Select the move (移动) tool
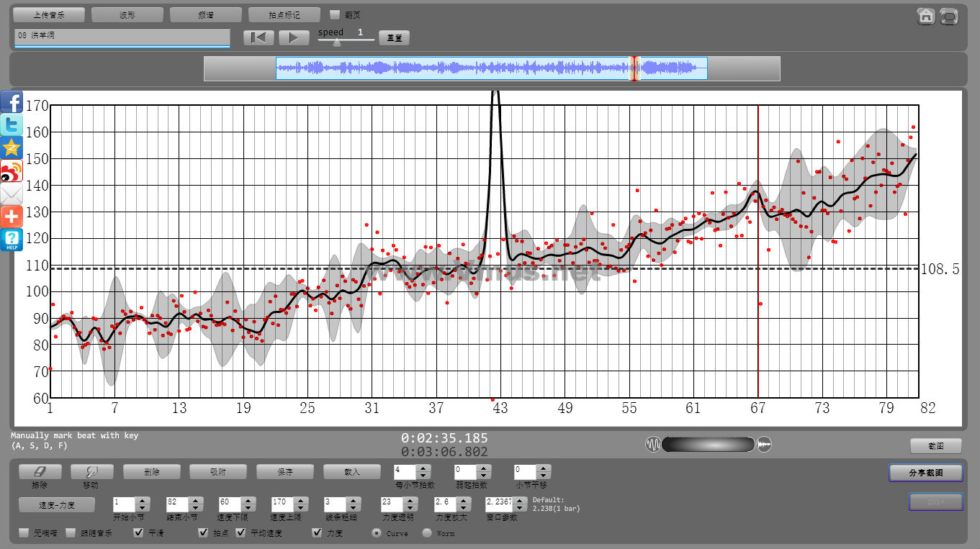The height and width of the screenshot is (549, 980). coord(92,472)
